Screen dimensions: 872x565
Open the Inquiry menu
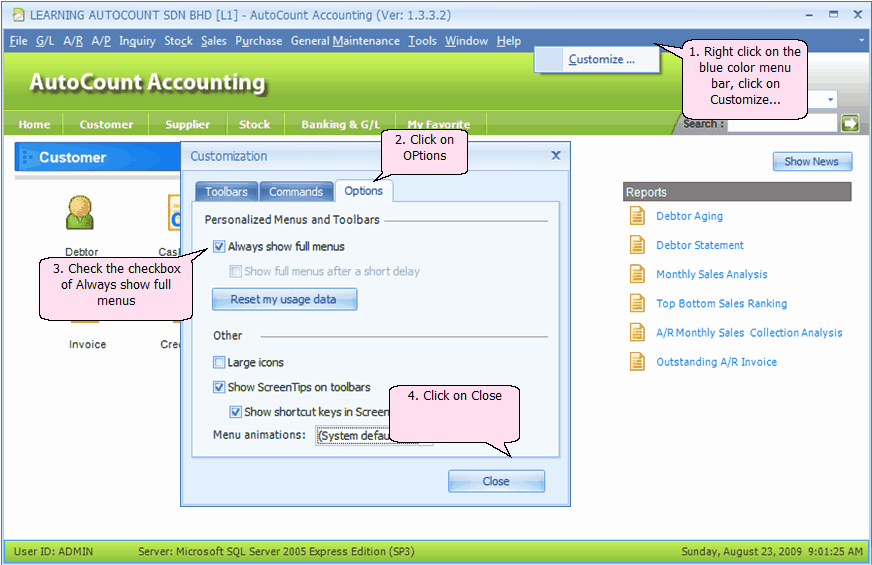137,41
